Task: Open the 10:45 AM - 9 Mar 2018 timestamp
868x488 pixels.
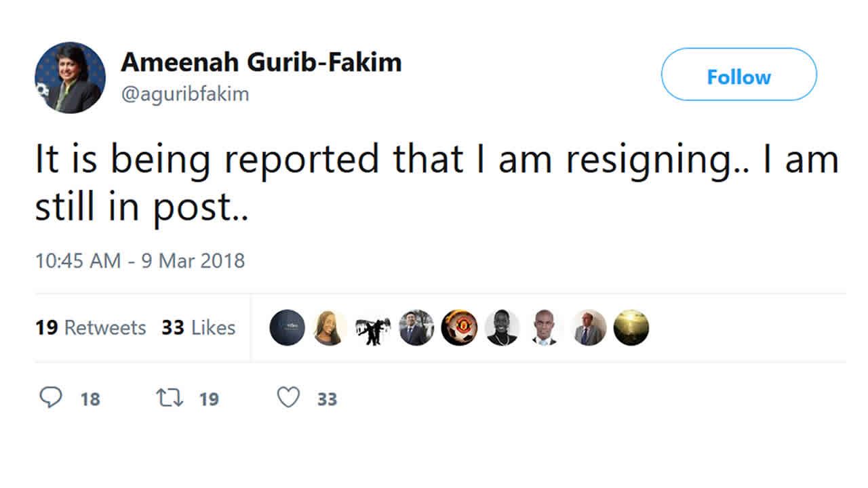Action: (x=140, y=261)
